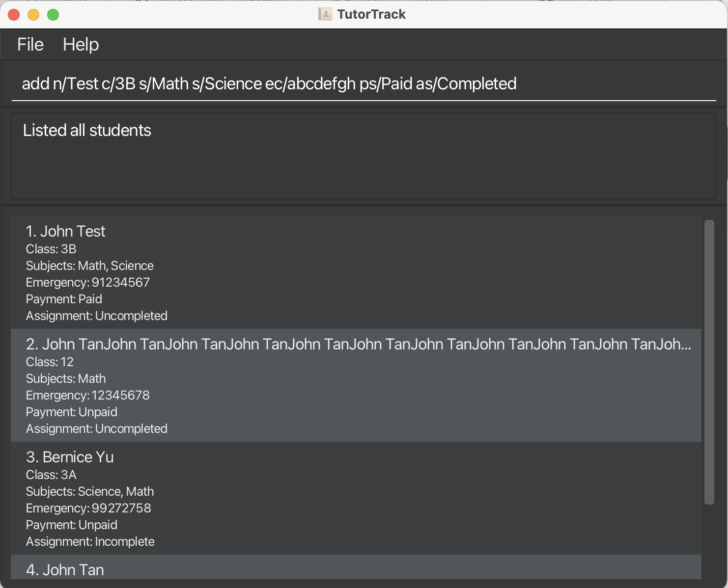728x588 pixels.
Task: Click student 2's 'Payment: Unpaid' text
Action: click(72, 412)
